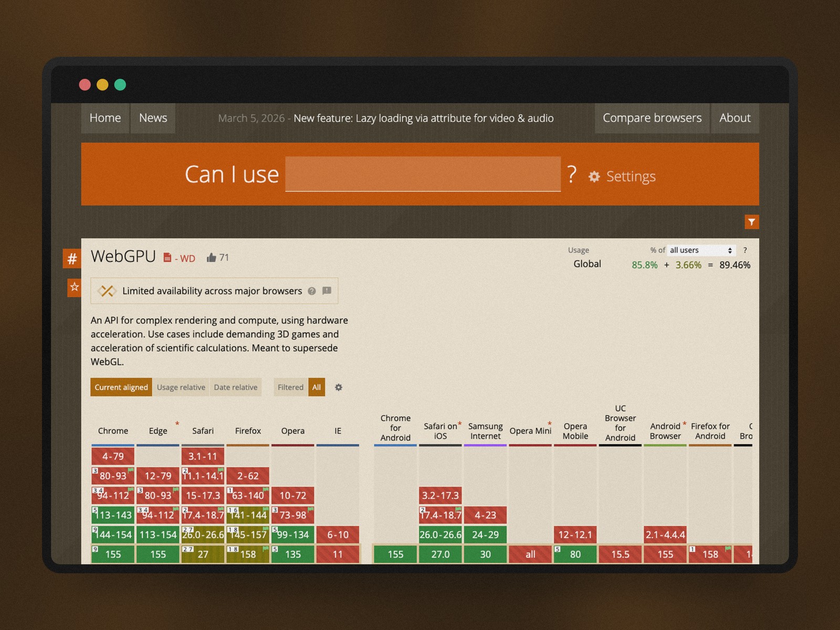Image resolution: width=840 pixels, height=630 pixels.
Task: Switch to Usage relative view
Action: [x=181, y=387]
